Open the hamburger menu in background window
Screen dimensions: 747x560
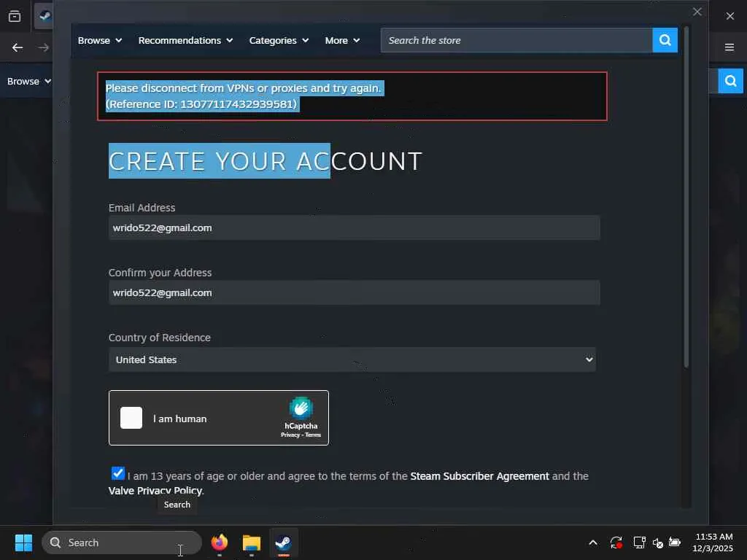[729, 47]
